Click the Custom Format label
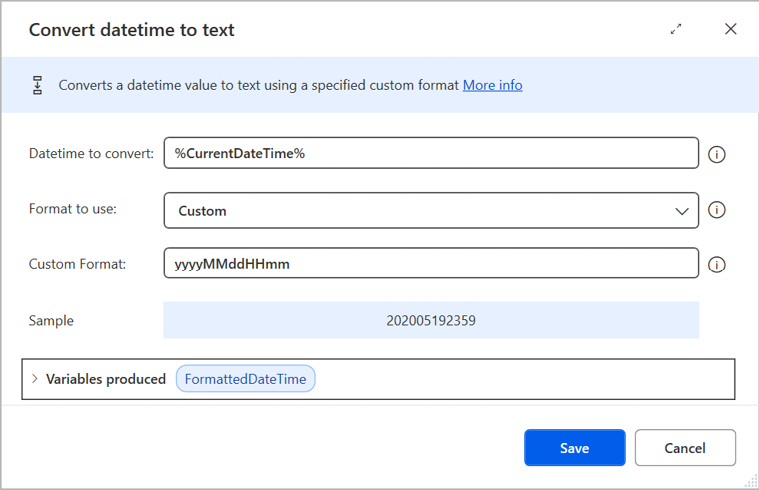Image resolution: width=759 pixels, height=490 pixels. click(x=77, y=264)
